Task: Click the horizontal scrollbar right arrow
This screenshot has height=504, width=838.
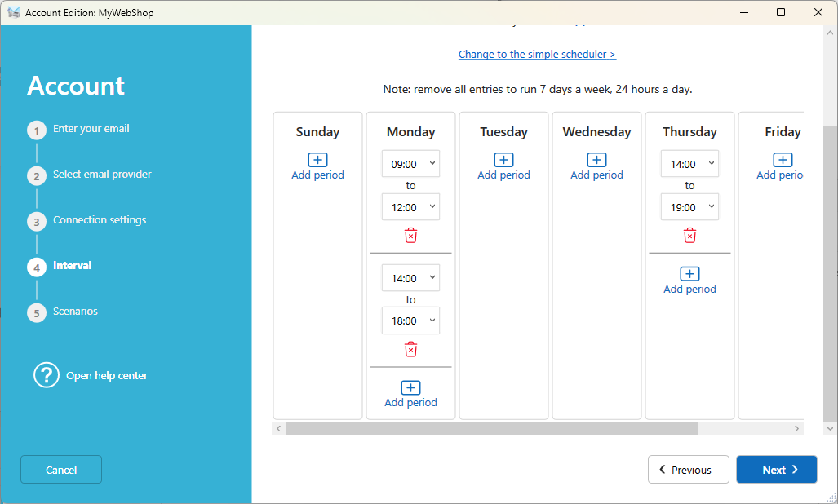Action: (x=796, y=428)
